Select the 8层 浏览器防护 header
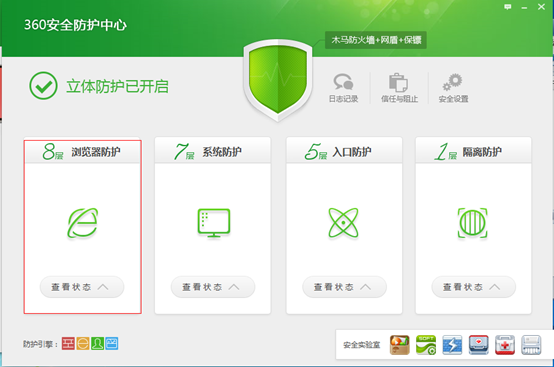This screenshot has width=554, height=367. [83, 152]
